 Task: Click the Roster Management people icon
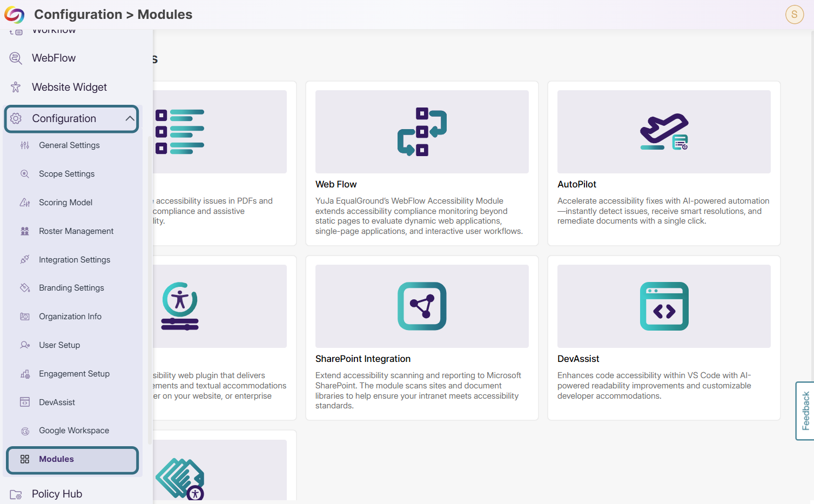tap(25, 231)
